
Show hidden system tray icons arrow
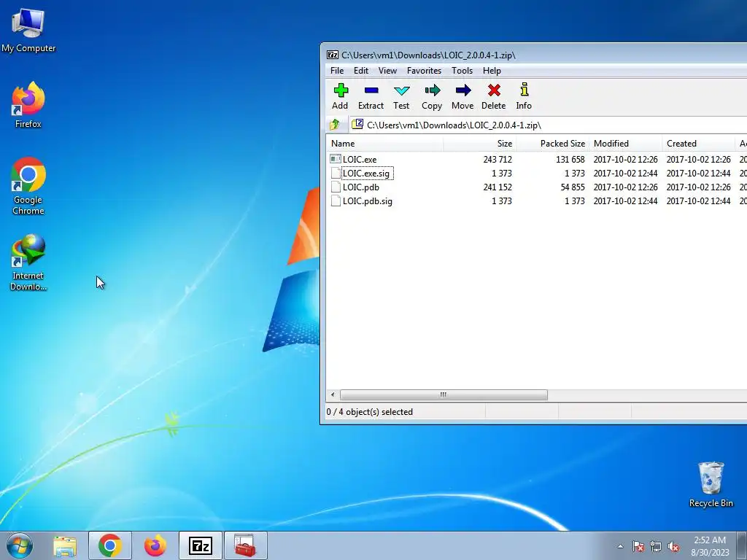pyautogui.click(x=620, y=546)
